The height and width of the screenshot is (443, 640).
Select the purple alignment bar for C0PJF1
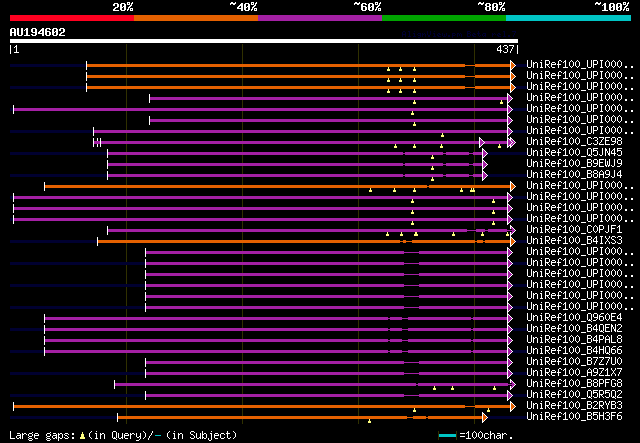click(x=309, y=230)
